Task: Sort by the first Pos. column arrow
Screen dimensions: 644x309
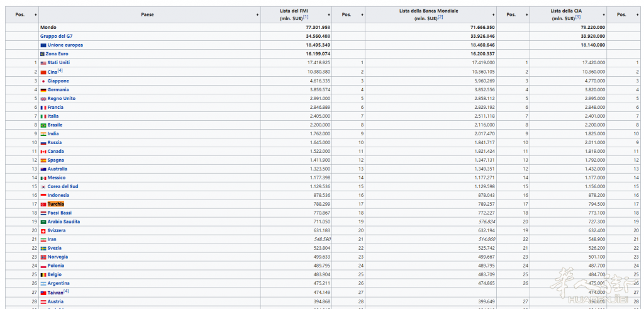Action: [35, 14]
